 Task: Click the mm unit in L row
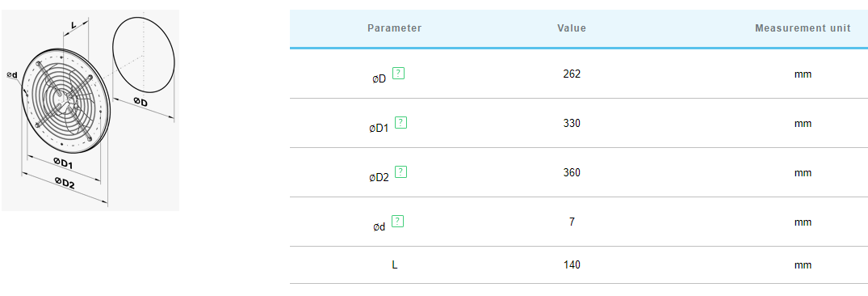[803, 265]
